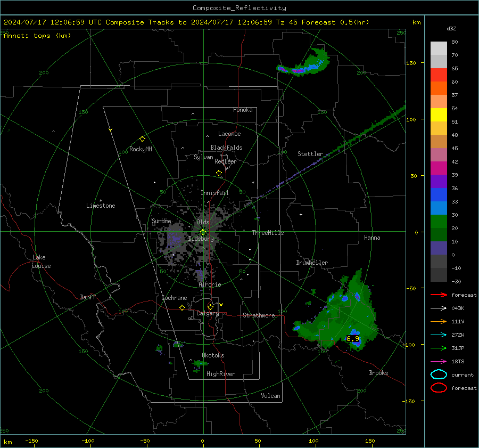Image resolution: width=479 pixels, height=448 pixels.
Task: Pick the red 65 dBZ color swatch
Action: pos(439,75)
